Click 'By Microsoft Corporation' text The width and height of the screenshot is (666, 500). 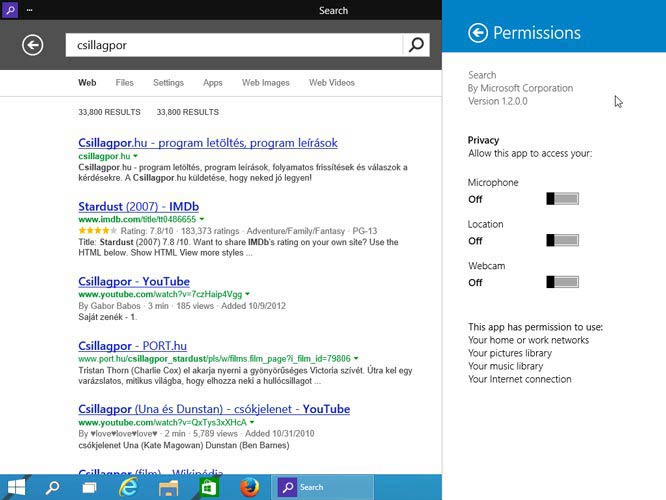pyautogui.click(x=520, y=88)
